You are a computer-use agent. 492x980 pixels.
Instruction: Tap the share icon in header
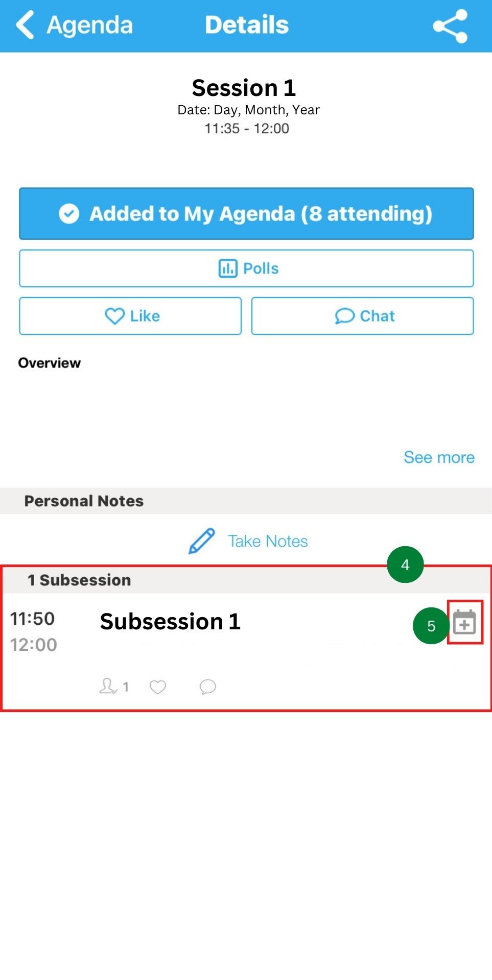(x=450, y=26)
